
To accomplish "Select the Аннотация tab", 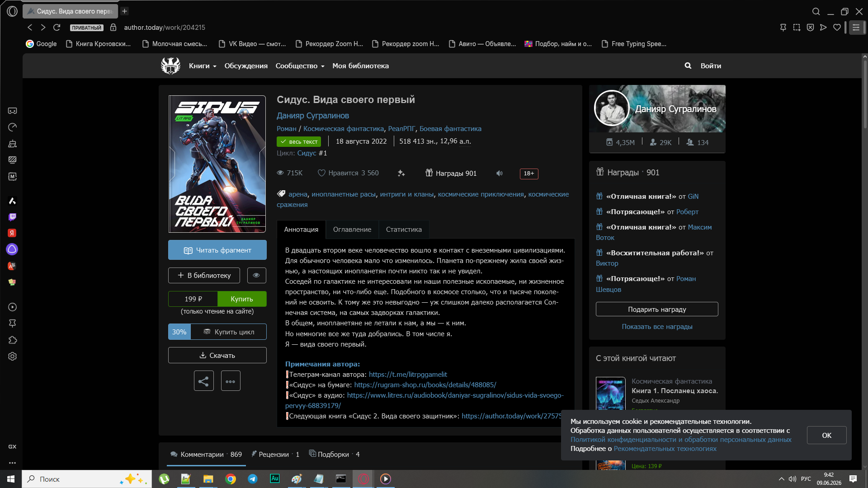I will pyautogui.click(x=301, y=230).
